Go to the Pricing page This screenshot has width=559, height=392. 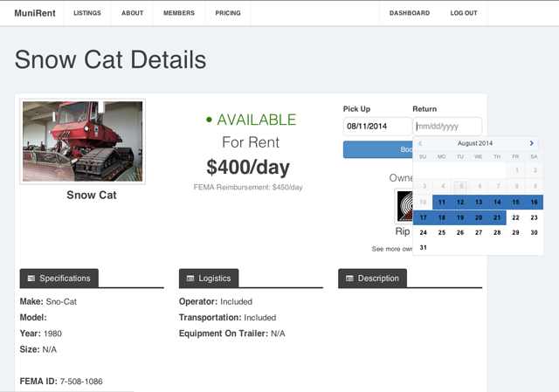[228, 13]
